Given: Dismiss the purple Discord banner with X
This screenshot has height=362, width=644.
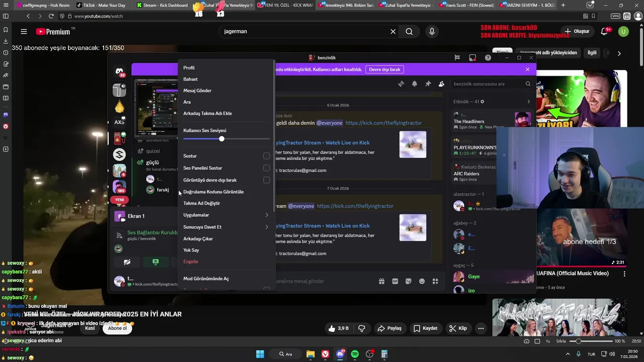Looking at the screenshot, I should point(527,69).
